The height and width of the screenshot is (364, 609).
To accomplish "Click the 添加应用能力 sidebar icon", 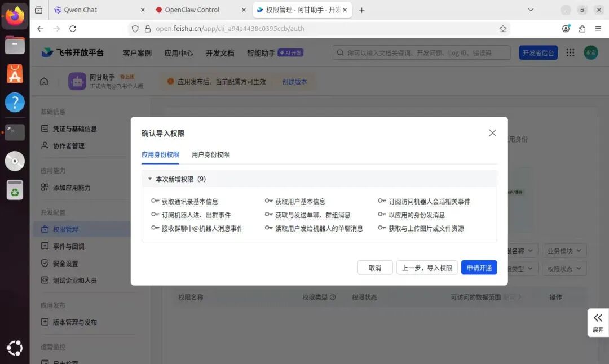I will click(45, 187).
